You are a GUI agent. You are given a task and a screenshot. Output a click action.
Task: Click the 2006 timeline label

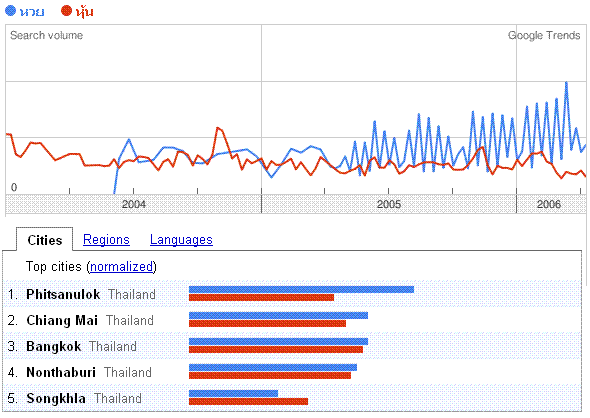549,204
